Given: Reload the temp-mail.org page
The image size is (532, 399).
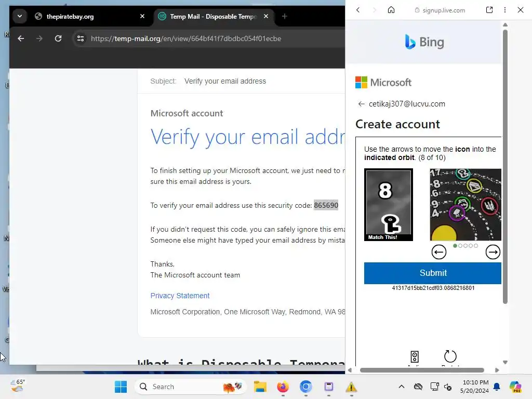Looking at the screenshot, I should pos(58,38).
